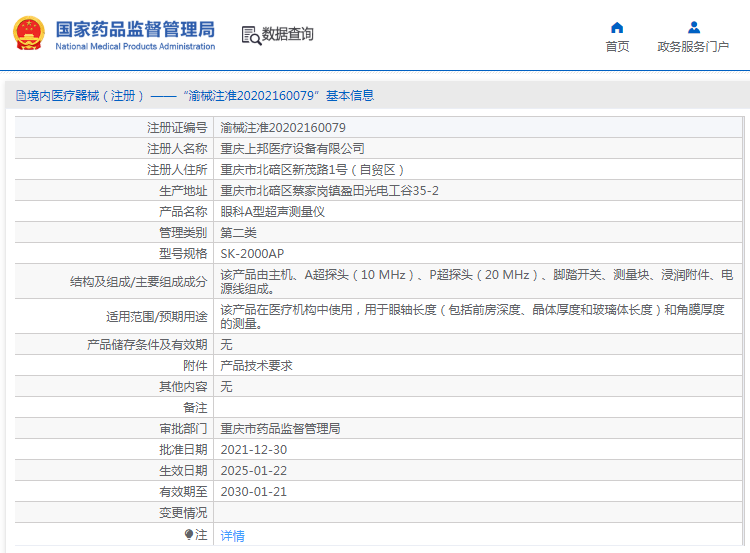The image size is (750, 553).
Task: Open the 详情 link
Action: point(232,536)
